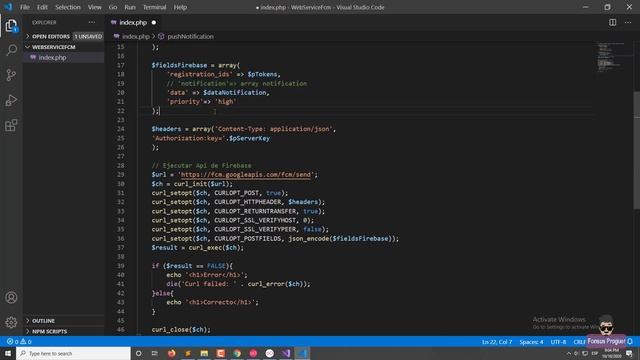Click the code minimap preview
This screenshot has height=360, width=640.
click(611, 57)
